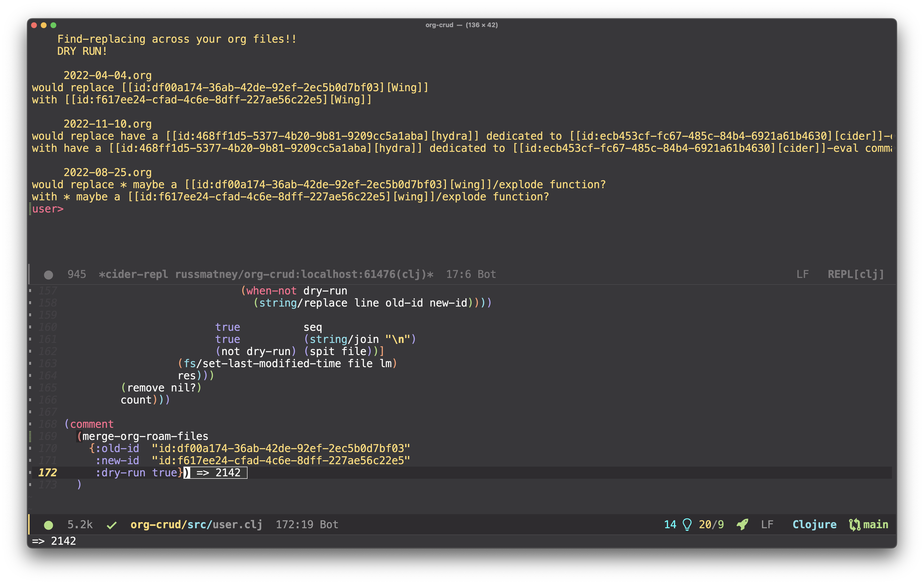Click the rocket LSP status icon
The width and height of the screenshot is (924, 584).
click(x=742, y=525)
